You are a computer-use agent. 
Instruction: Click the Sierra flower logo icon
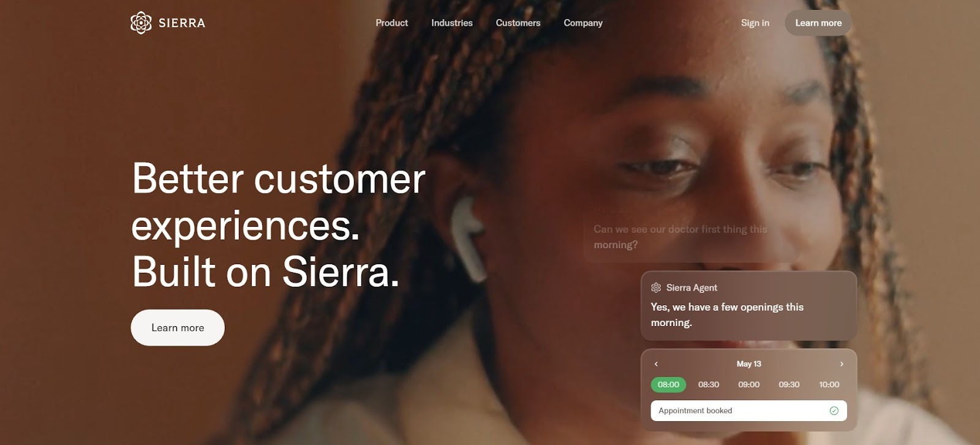point(141,23)
